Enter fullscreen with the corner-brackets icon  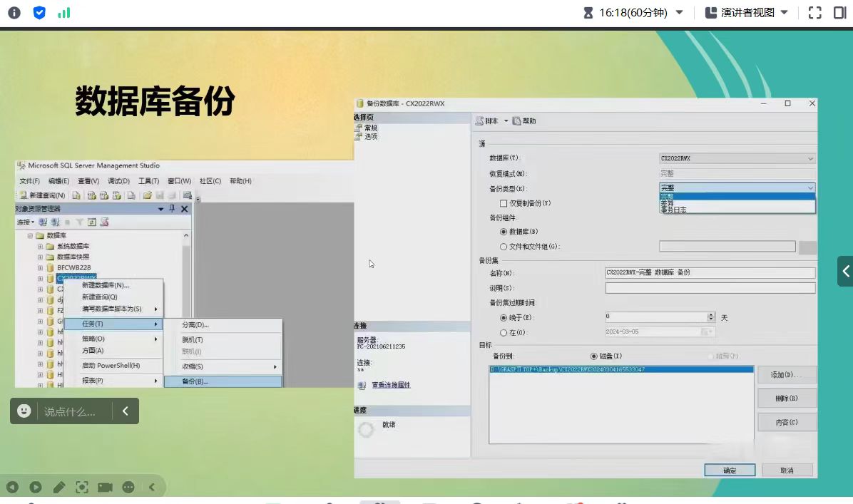[814, 13]
